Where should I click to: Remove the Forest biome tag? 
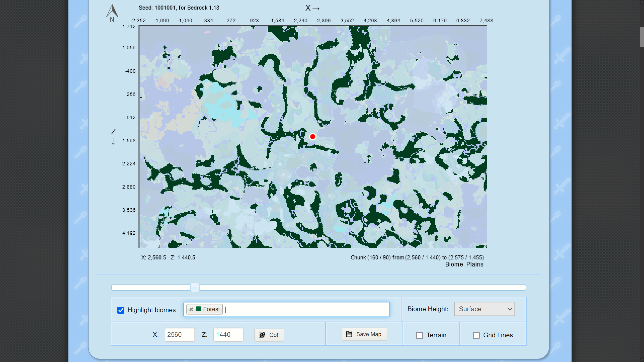pos(191,309)
